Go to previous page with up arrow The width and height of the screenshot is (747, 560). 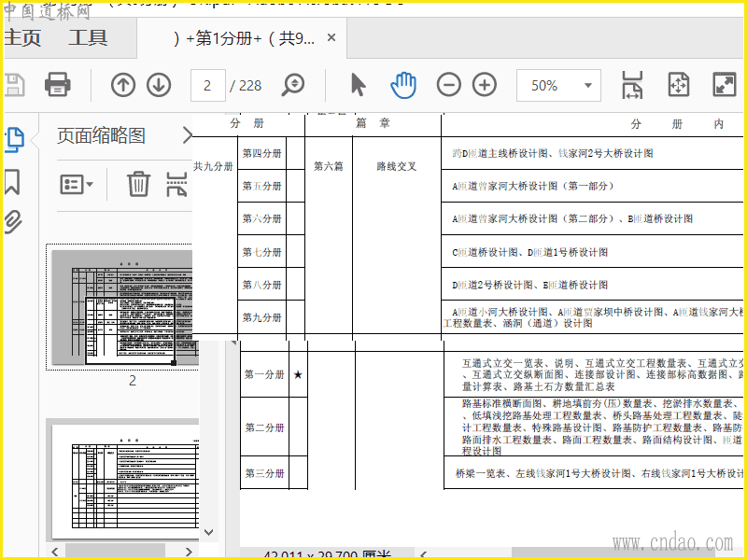(x=123, y=85)
